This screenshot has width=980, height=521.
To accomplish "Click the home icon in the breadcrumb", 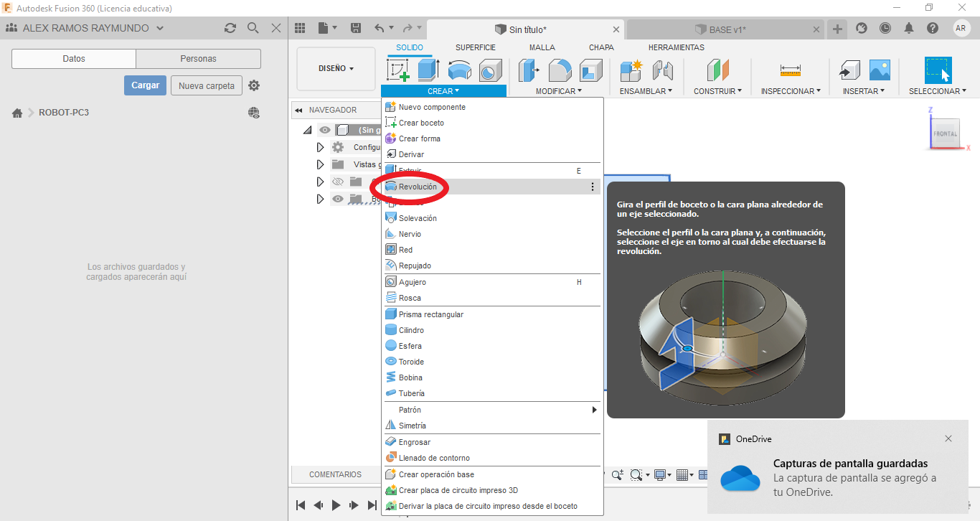I will tap(17, 113).
